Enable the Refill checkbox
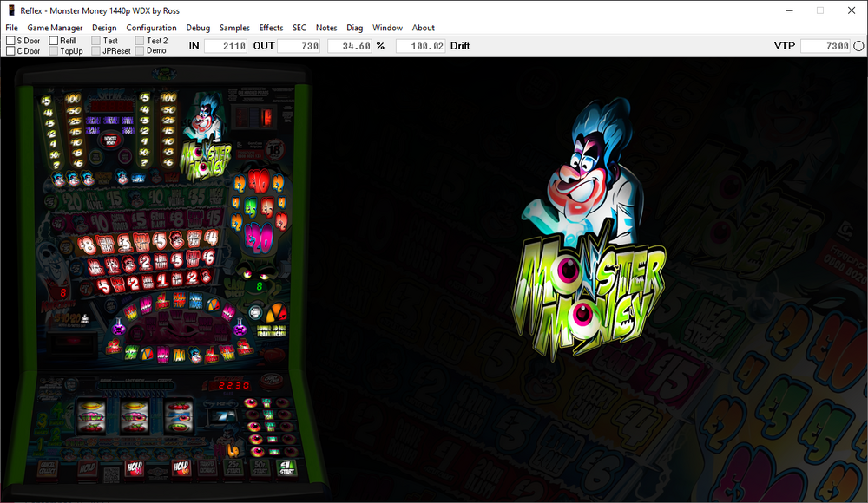This screenshot has height=503, width=868. [x=54, y=41]
